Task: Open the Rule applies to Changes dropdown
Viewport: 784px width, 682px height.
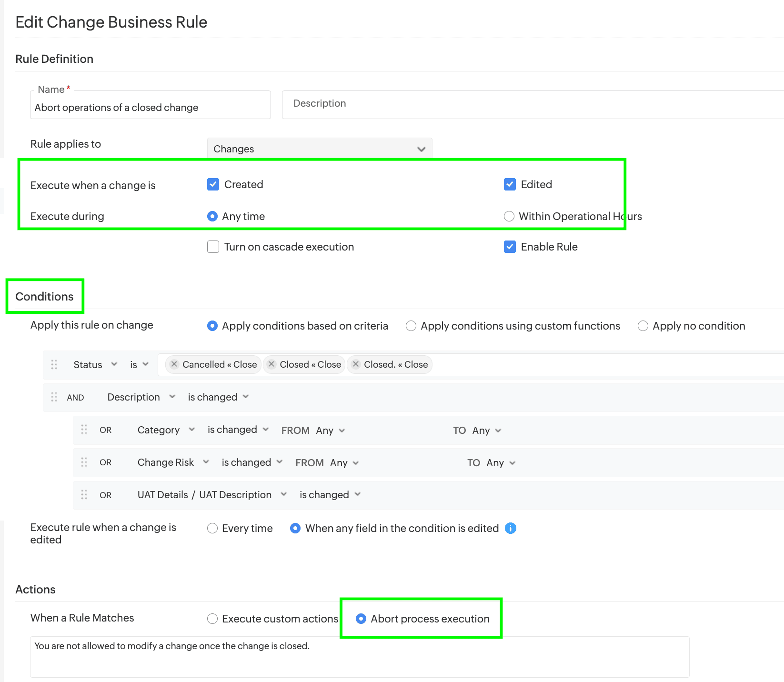Action: [x=320, y=149]
